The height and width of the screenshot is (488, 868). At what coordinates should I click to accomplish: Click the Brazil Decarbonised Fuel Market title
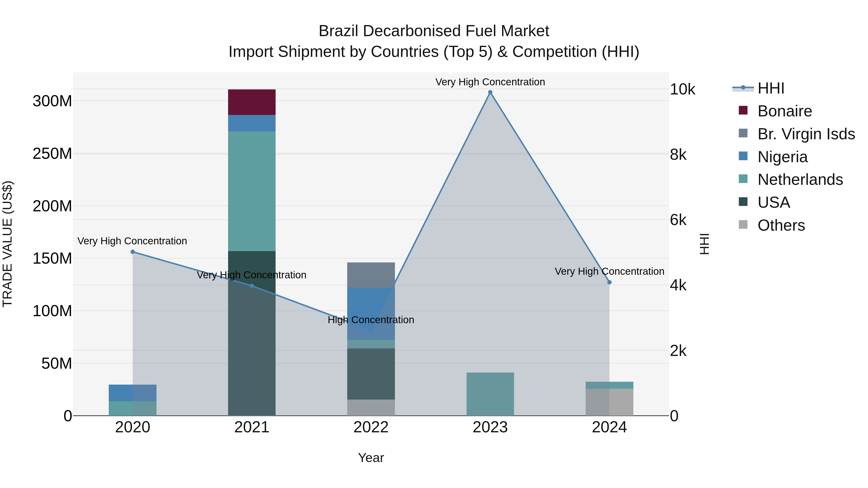[434, 31]
